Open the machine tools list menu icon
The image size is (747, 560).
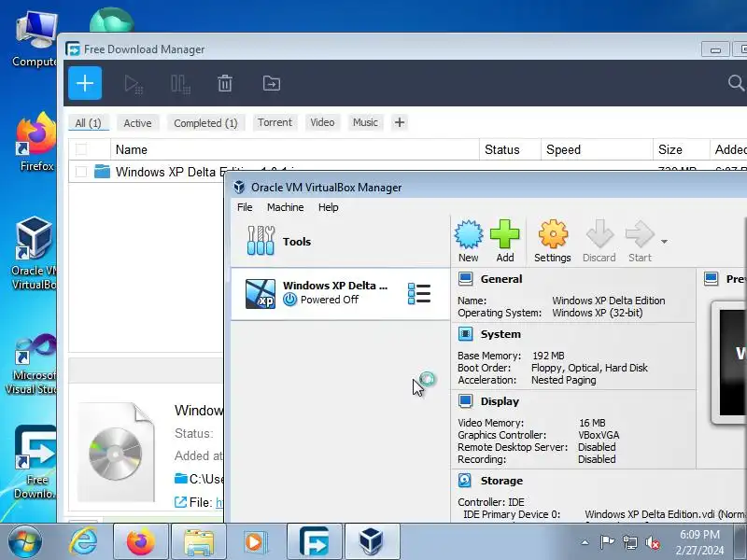click(x=419, y=293)
